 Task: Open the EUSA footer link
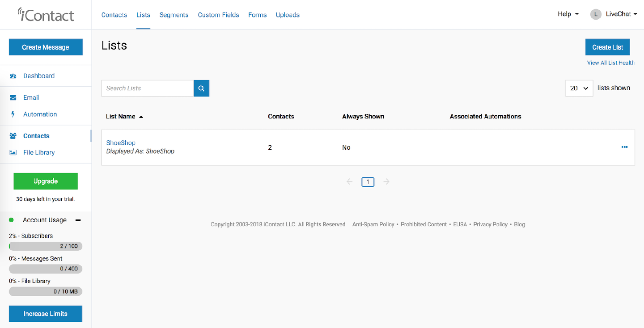click(x=460, y=224)
